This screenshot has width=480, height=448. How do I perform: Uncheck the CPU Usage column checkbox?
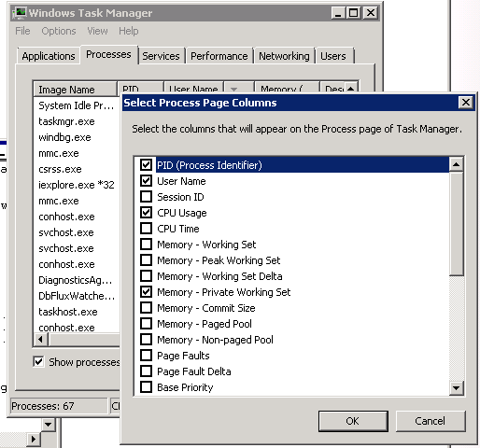[x=146, y=213]
